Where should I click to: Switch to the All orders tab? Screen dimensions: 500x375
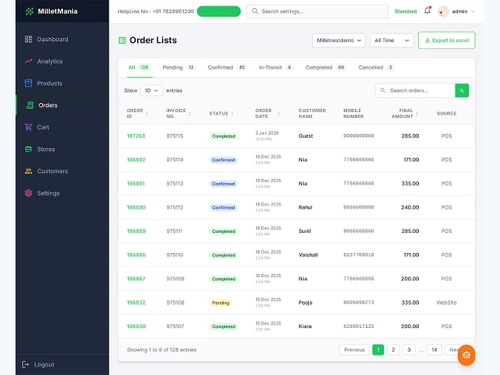point(139,68)
